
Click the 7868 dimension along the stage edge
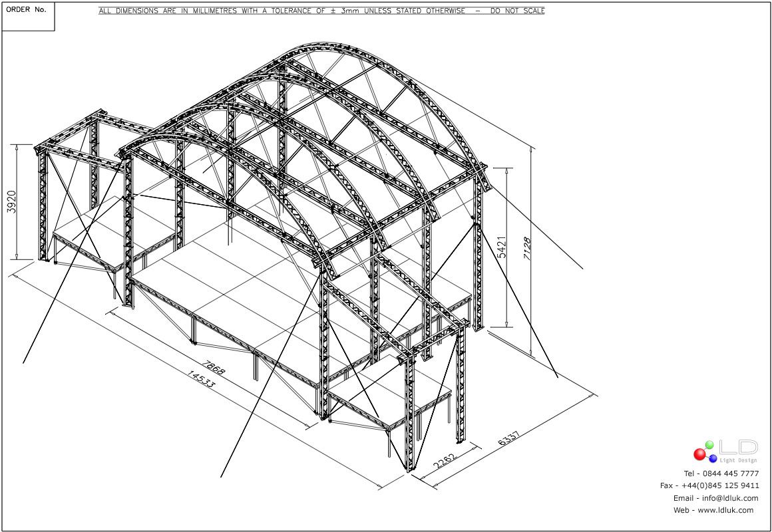(x=212, y=366)
